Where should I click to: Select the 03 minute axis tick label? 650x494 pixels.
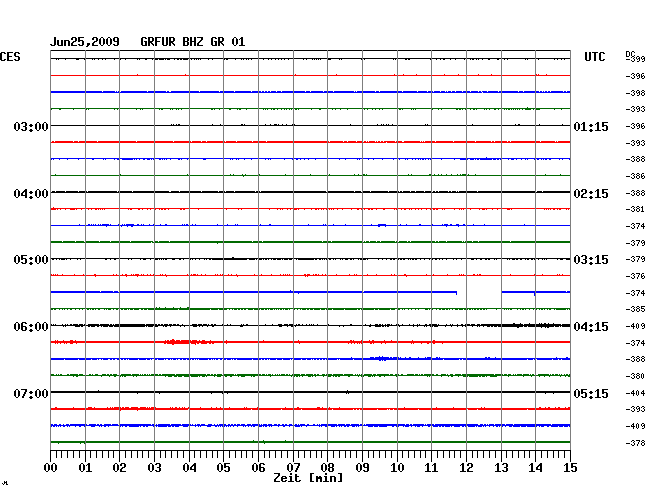(x=154, y=468)
